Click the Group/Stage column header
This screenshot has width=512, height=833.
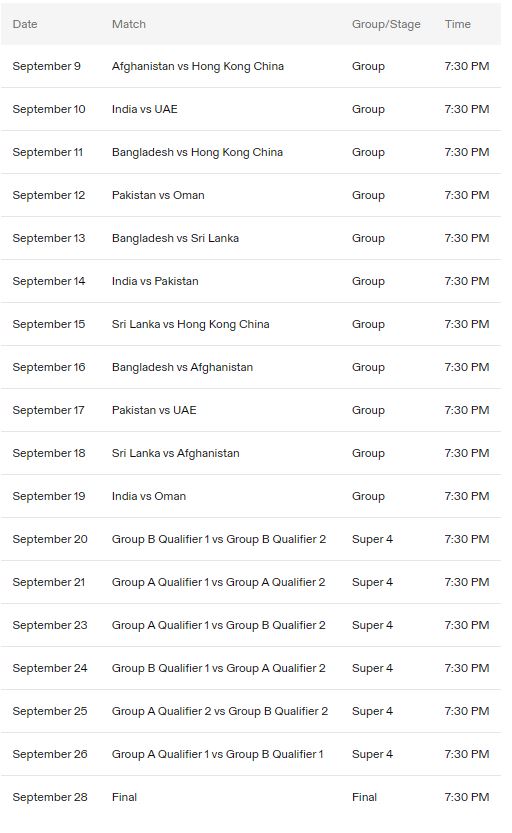(x=386, y=24)
